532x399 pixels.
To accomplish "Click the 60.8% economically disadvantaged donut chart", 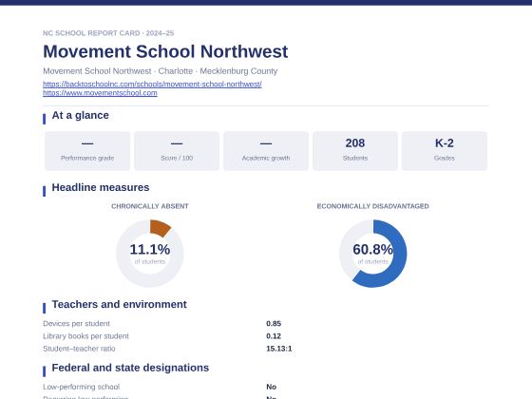I will (372, 254).
